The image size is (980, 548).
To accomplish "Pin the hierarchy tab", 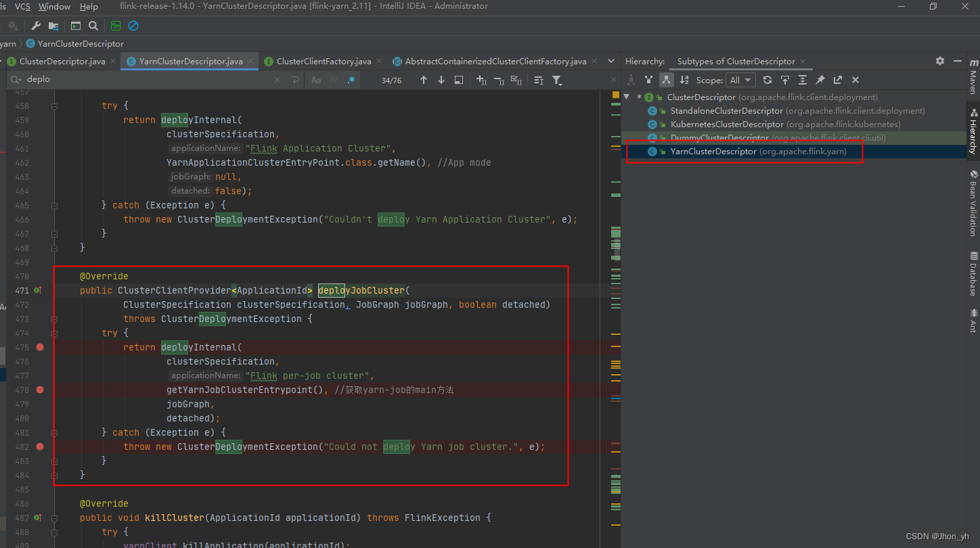I will click(820, 80).
